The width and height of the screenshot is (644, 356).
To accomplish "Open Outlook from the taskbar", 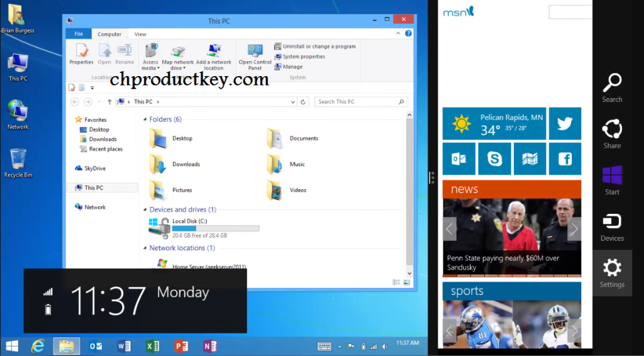I will (x=96, y=347).
